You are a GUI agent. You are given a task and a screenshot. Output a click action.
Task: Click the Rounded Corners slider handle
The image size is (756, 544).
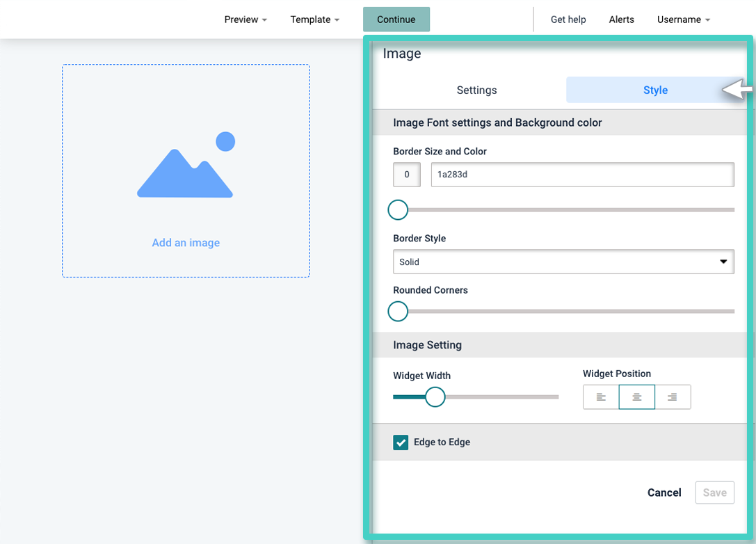(398, 311)
